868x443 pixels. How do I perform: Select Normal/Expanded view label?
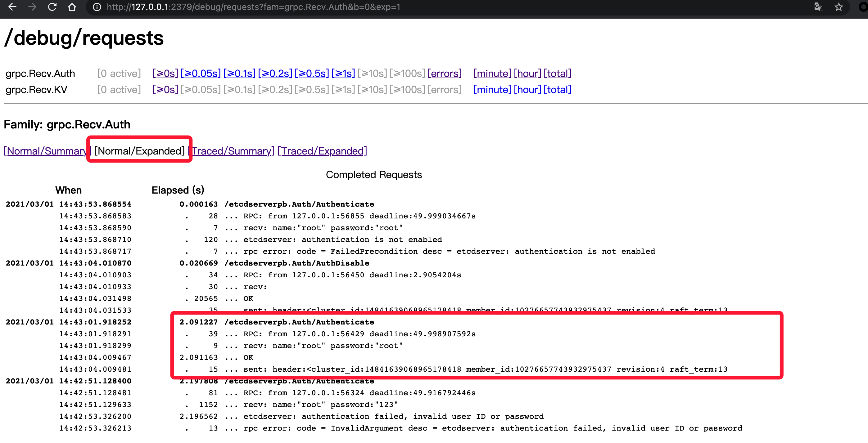click(139, 151)
